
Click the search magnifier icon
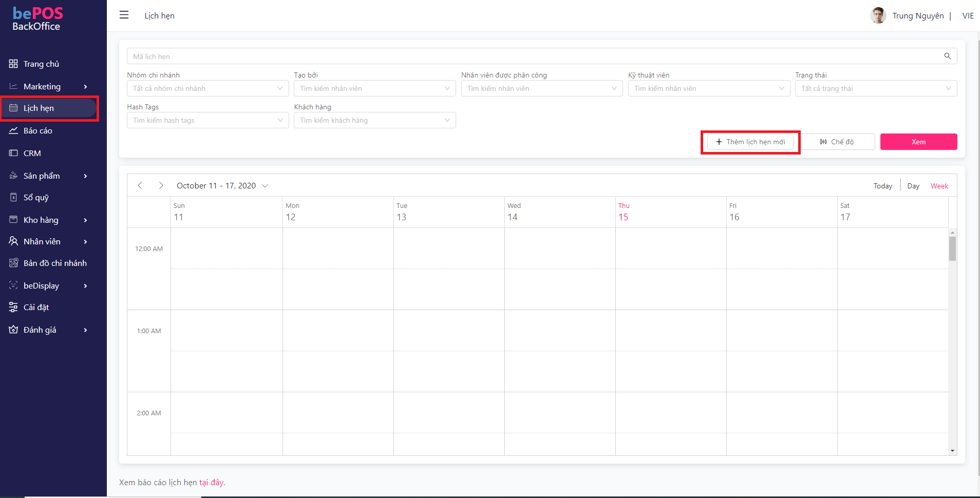pyautogui.click(x=947, y=56)
